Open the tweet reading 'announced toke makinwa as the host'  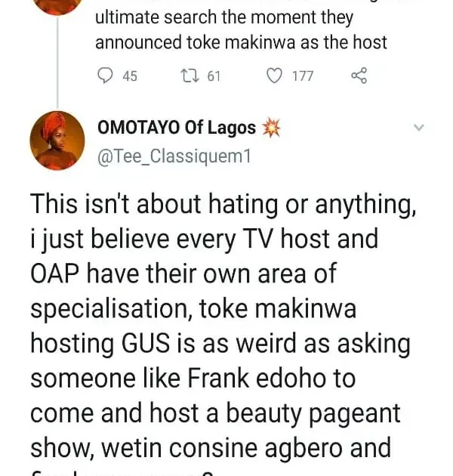(241, 42)
